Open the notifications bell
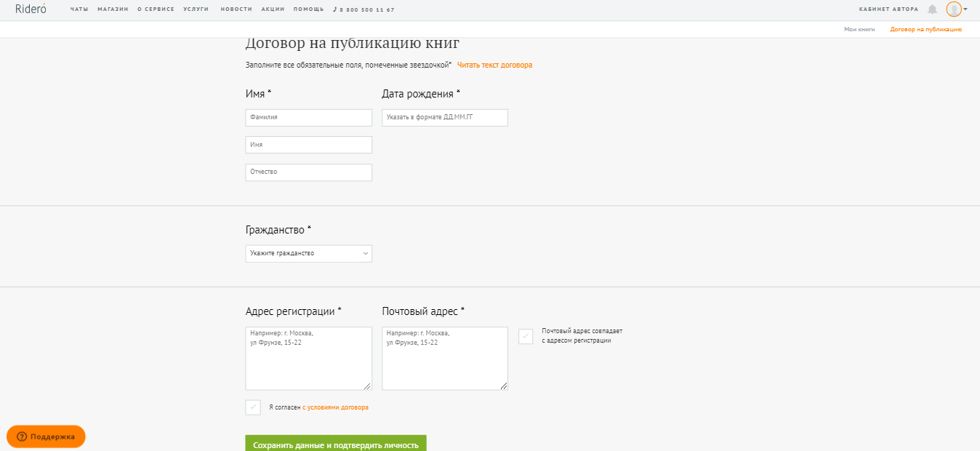This screenshot has width=980, height=451. pos(932,9)
